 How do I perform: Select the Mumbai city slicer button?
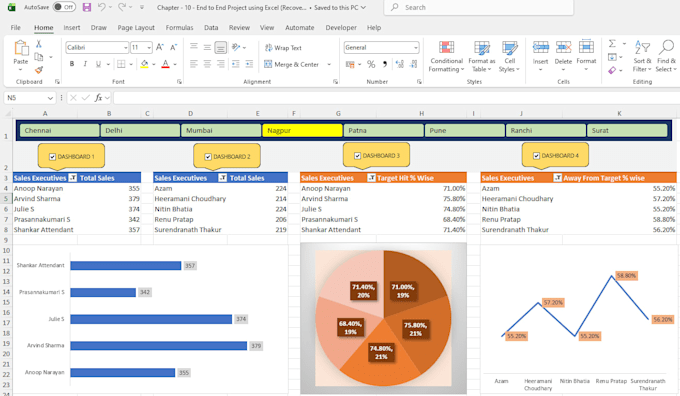point(221,130)
